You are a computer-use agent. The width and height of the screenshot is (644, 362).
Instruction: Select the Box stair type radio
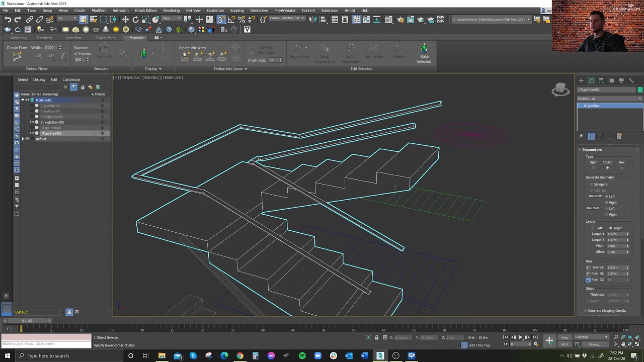point(622,167)
